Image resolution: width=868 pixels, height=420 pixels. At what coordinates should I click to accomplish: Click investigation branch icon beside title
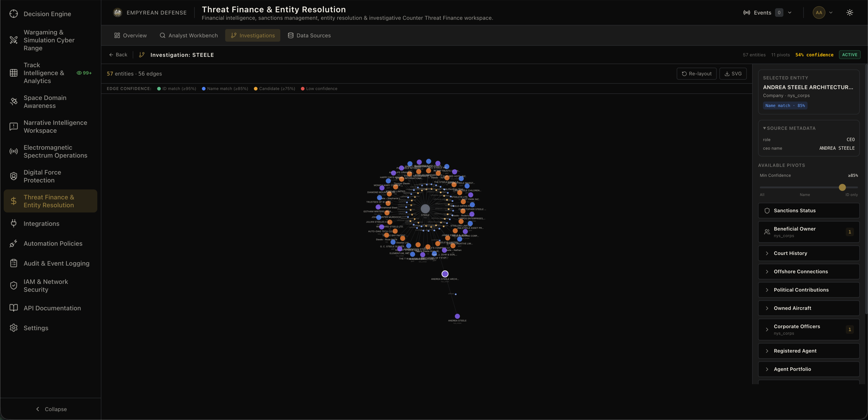point(142,55)
